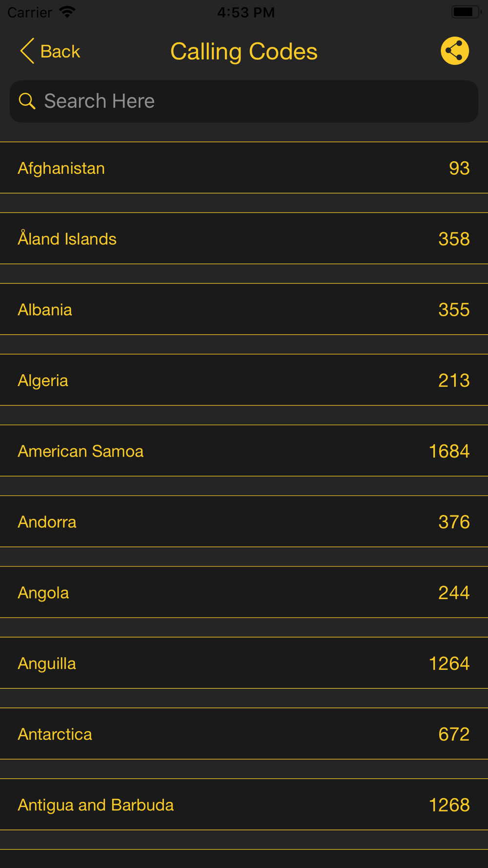Viewport: 488px width, 868px height.
Task: Tap the 1684 code value
Action: coord(449,451)
